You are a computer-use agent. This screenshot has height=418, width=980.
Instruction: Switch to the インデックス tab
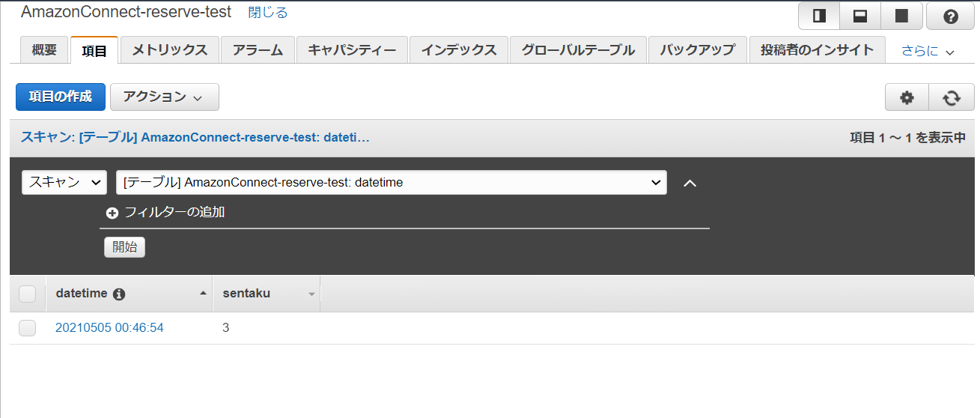coord(459,50)
